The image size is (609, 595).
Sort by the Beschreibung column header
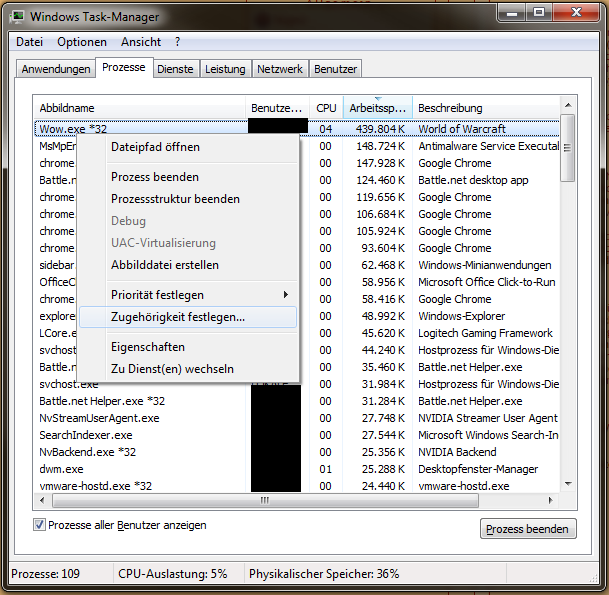coord(486,108)
